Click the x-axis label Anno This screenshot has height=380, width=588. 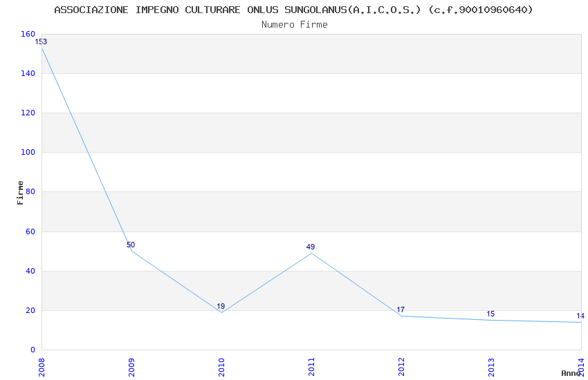tap(571, 373)
